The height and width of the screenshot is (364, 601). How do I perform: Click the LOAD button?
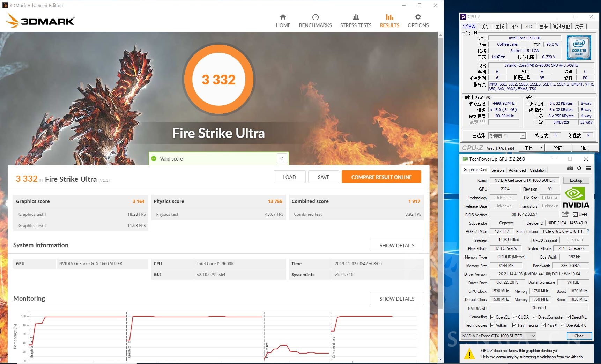[289, 177]
